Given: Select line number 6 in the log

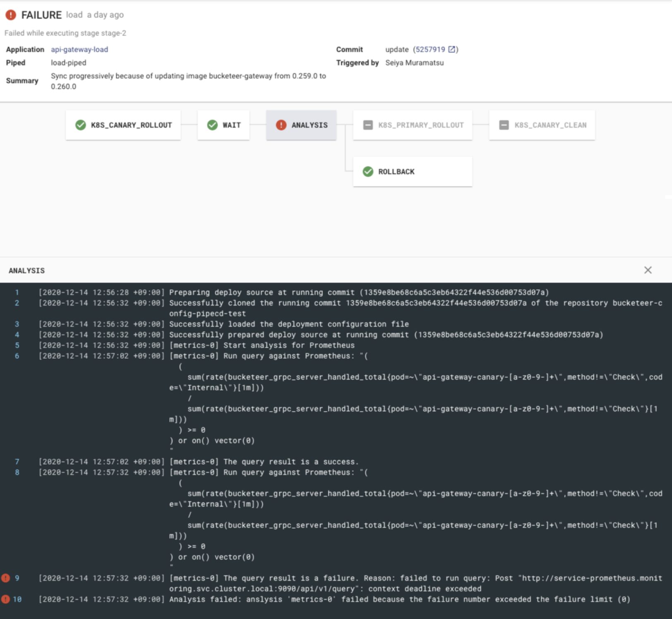Looking at the screenshot, I should tap(17, 355).
